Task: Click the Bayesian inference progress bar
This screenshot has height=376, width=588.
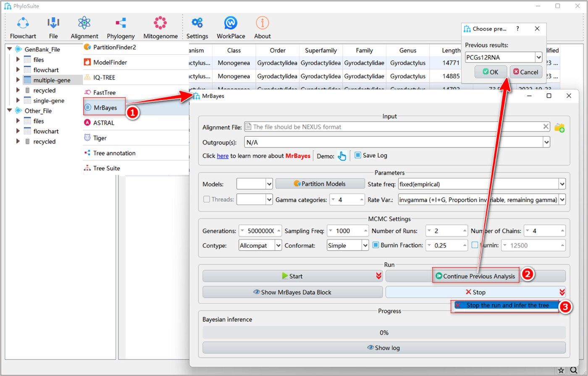Action: (384, 332)
